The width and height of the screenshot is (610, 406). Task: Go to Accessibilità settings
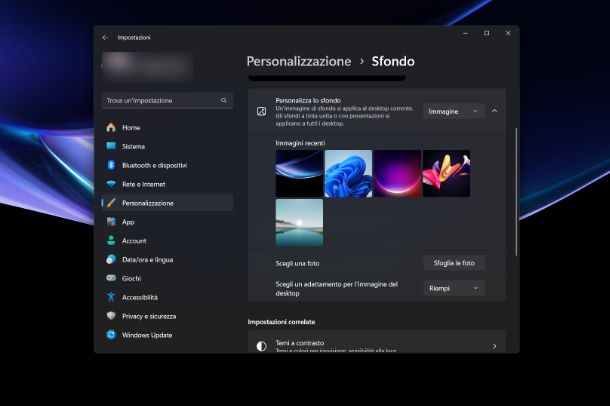139,297
